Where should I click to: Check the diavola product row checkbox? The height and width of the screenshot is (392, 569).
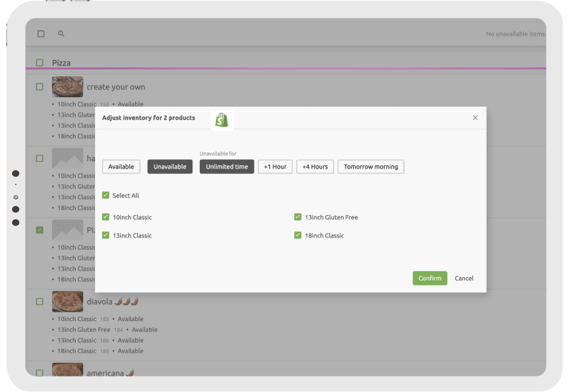click(x=38, y=302)
